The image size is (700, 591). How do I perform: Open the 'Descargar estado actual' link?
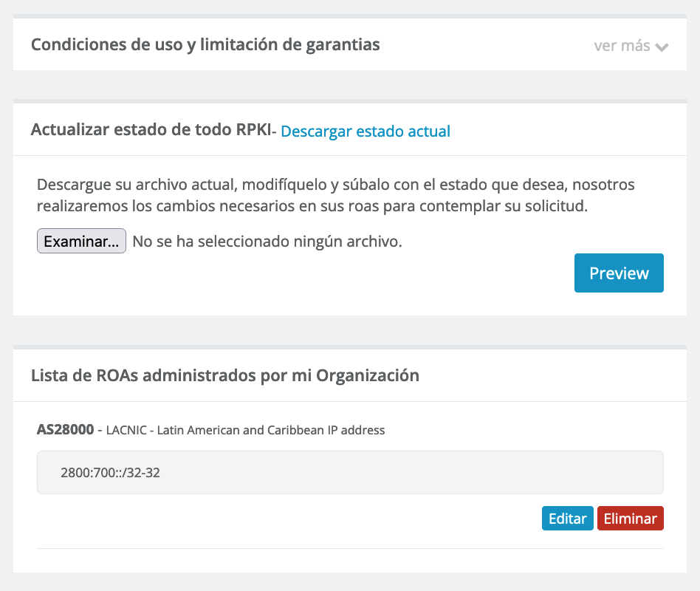pyautogui.click(x=366, y=131)
